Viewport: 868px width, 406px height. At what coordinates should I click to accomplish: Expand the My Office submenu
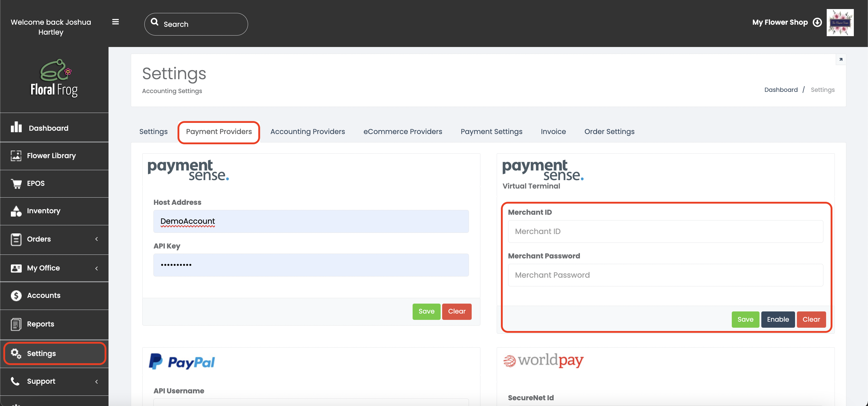tap(96, 268)
